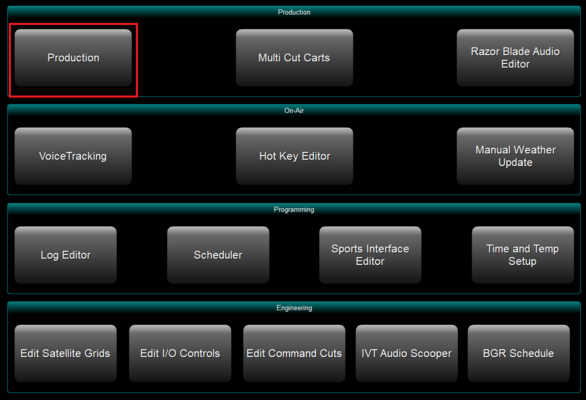
Task: Launch Multi Cut Carts
Action: (294, 58)
